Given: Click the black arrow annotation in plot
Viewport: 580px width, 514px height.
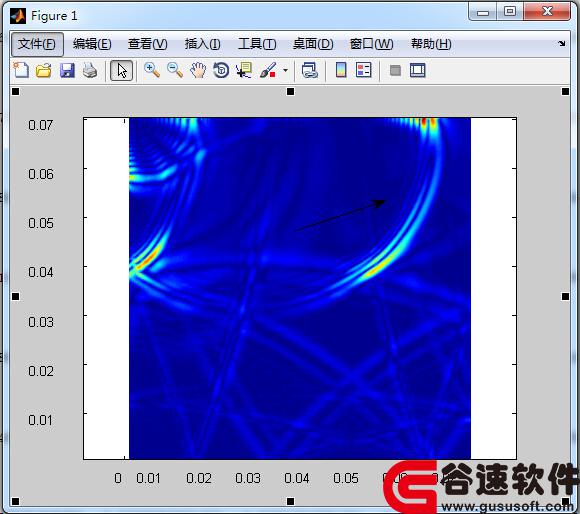Looking at the screenshot, I should pyautogui.click(x=340, y=216).
